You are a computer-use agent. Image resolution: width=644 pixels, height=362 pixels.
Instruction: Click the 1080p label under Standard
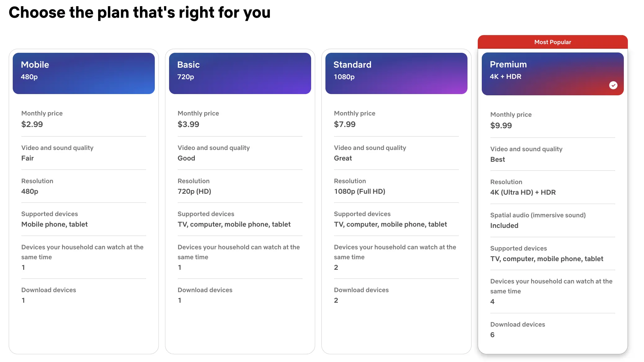coord(344,77)
